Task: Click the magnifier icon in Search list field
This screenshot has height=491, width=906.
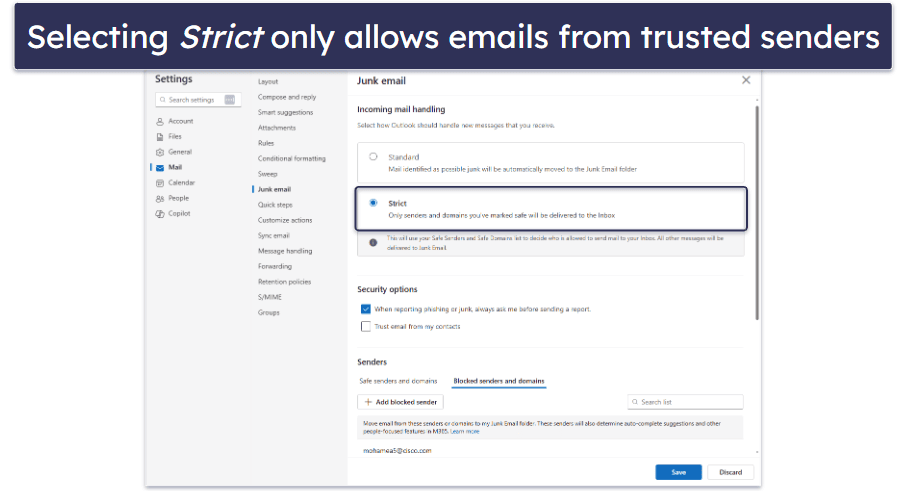Action: (635, 402)
